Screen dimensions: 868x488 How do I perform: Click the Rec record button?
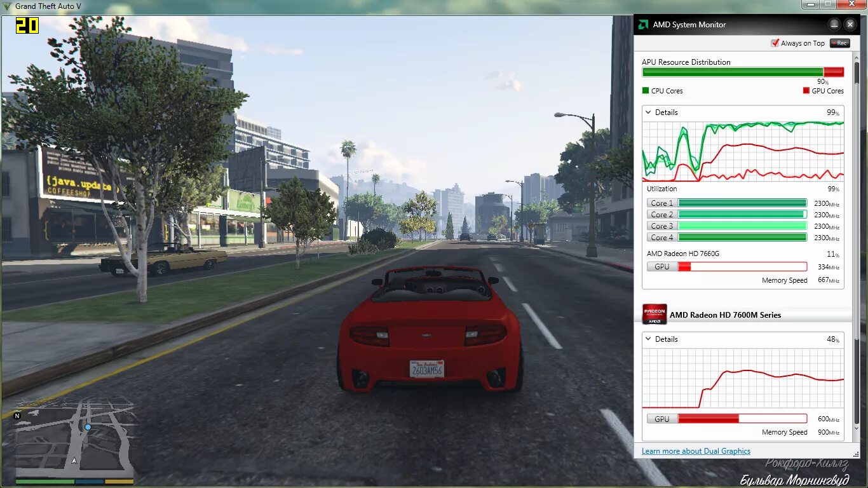[x=839, y=43]
